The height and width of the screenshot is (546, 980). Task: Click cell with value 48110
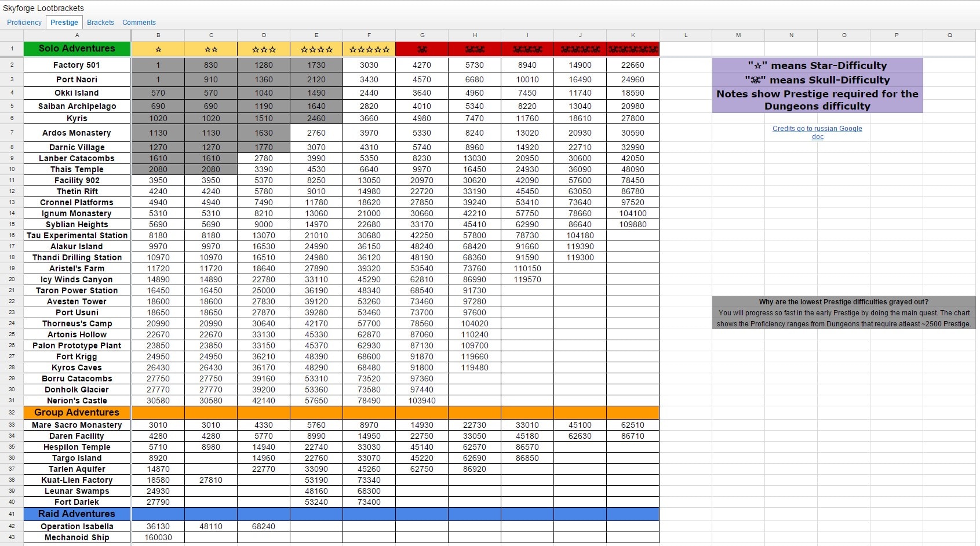click(x=211, y=526)
